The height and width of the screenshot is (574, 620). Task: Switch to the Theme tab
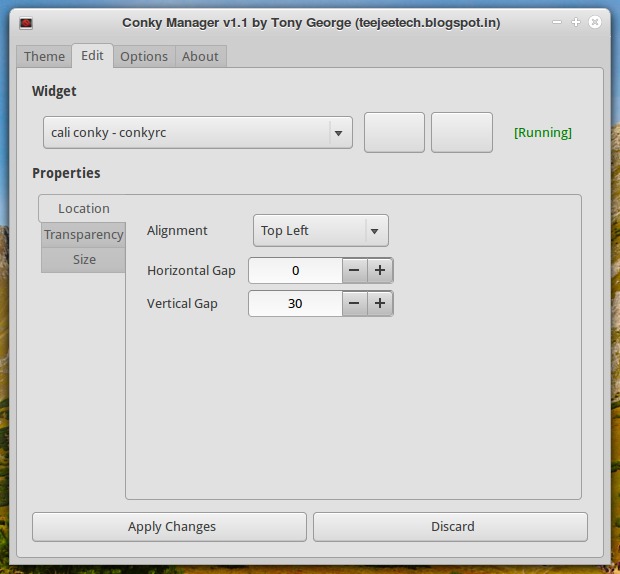pyautogui.click(x=44, y=56)
